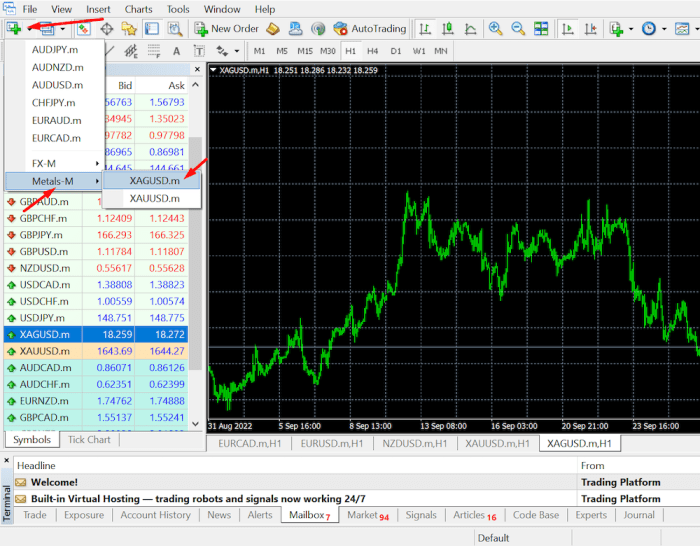This screenshot has height=546, width=700.
Task: Open the Tools menu
Action: point(178,9)
